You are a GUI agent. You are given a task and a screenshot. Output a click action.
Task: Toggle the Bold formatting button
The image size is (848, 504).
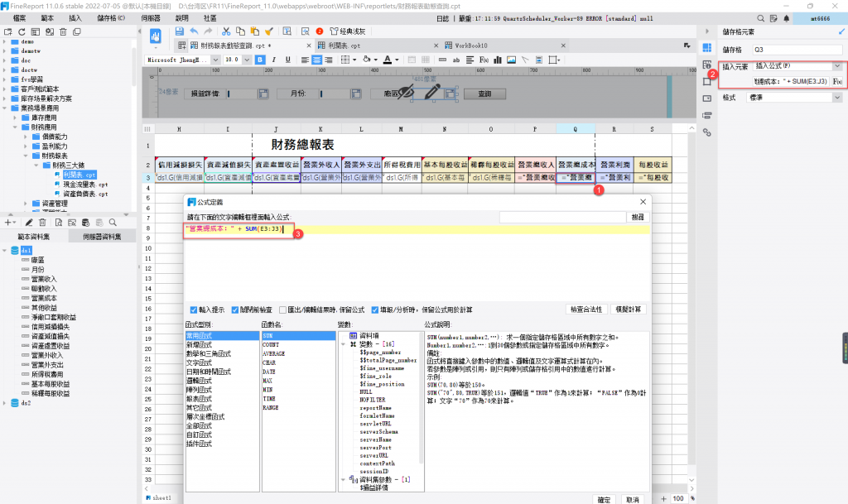[260, 60]
